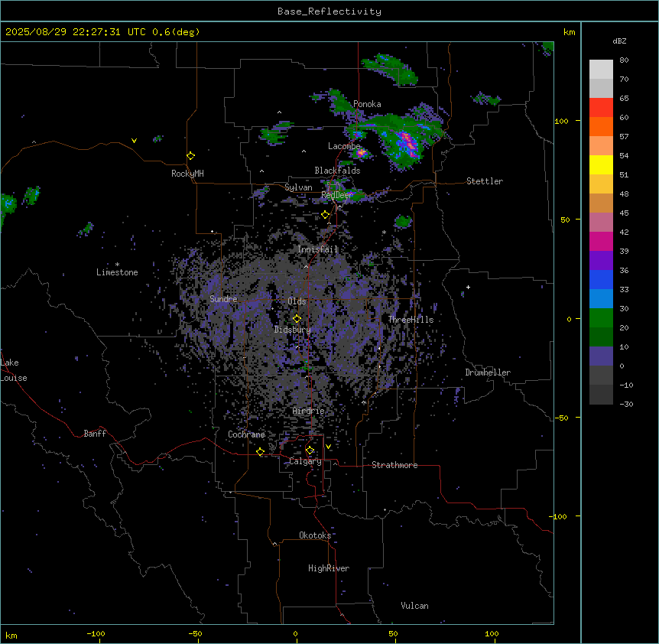Select the yellow diamond marker between Olds and Didsbury

coord(297,319)
